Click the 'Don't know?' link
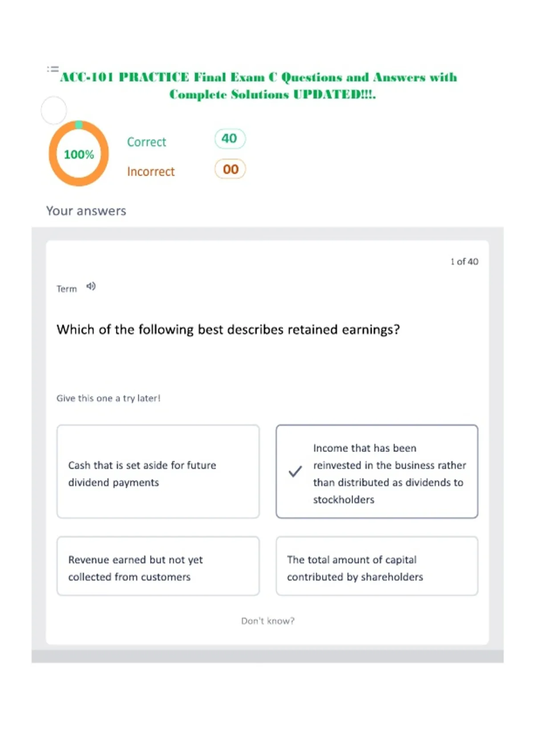This screenshot has width=534, height=756. tap(268, 621)
